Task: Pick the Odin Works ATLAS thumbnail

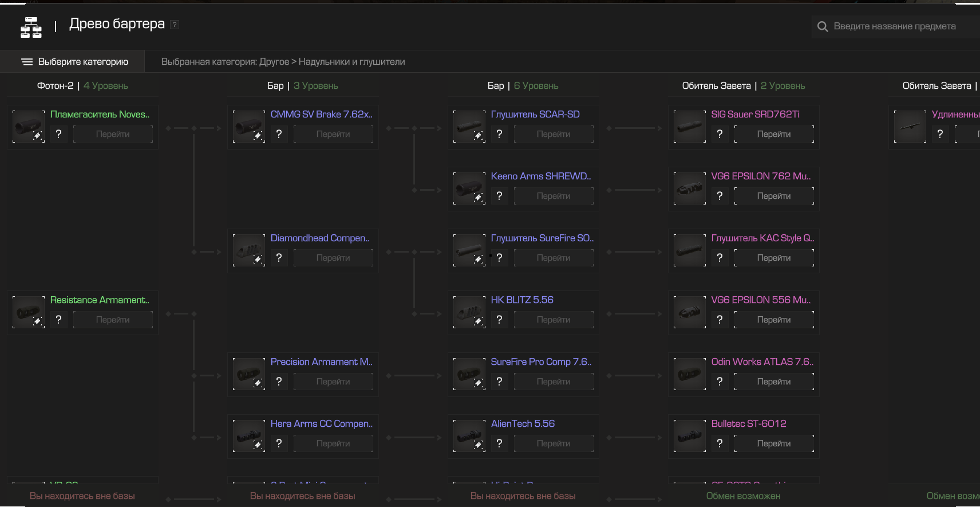Action: (x=690, y=374)
